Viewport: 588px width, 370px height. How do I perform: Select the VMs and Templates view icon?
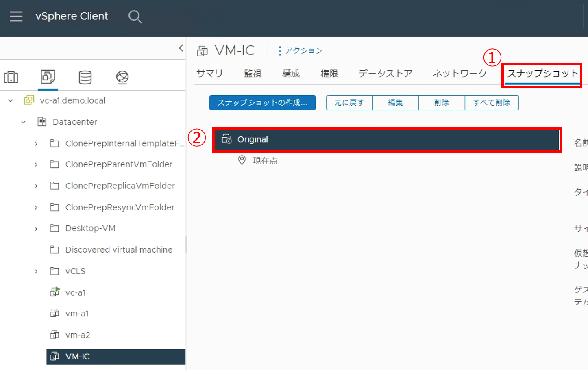(48, 76)
